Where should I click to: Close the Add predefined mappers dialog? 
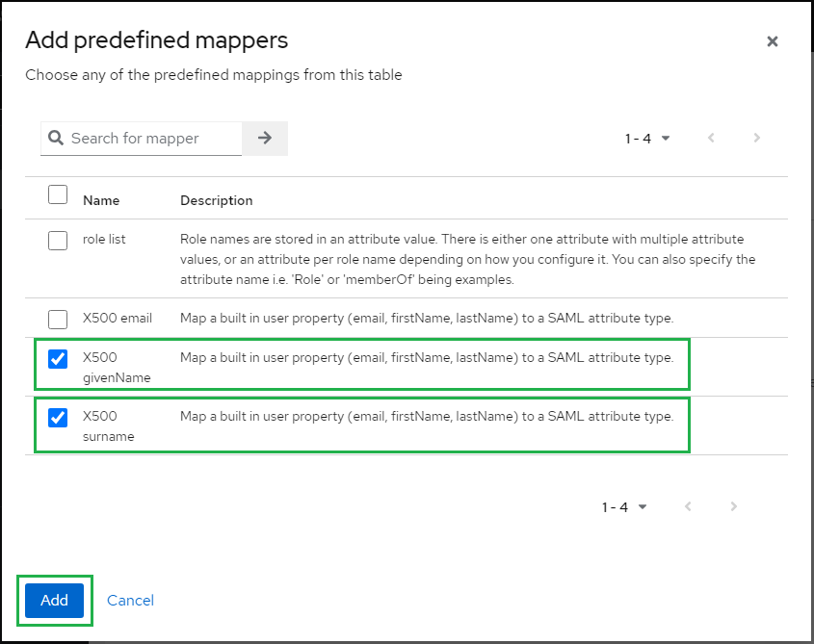(772, 41)
